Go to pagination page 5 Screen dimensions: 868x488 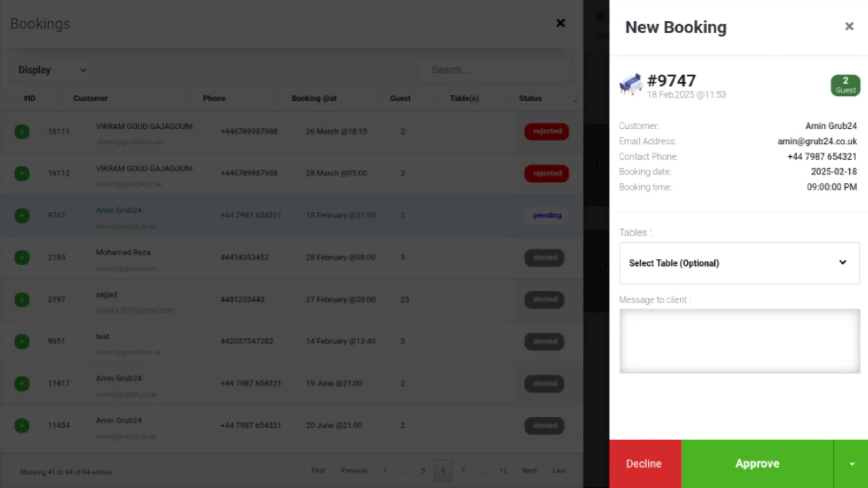[423, 471]
